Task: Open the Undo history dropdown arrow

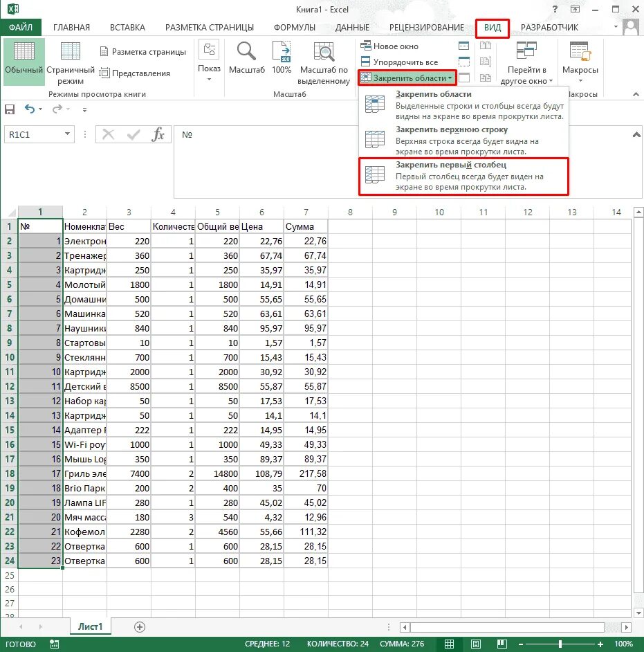Action: click(40, 109)
